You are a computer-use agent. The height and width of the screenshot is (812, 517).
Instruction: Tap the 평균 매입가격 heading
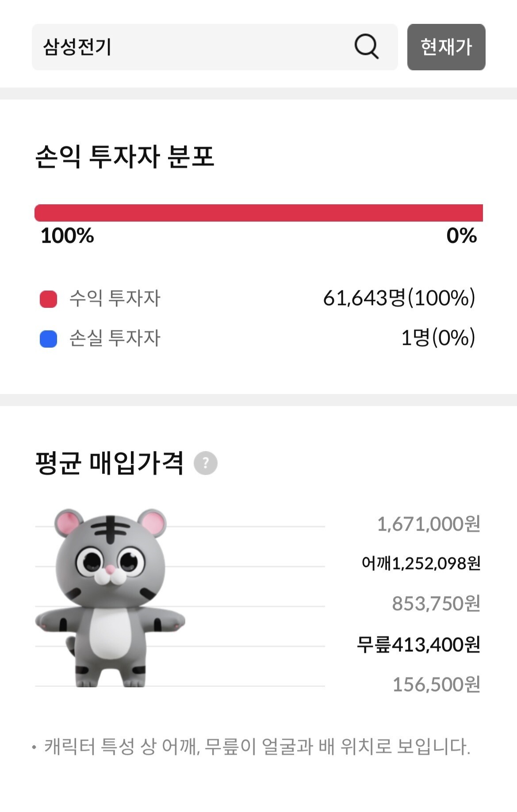click(x=109, y=463)
